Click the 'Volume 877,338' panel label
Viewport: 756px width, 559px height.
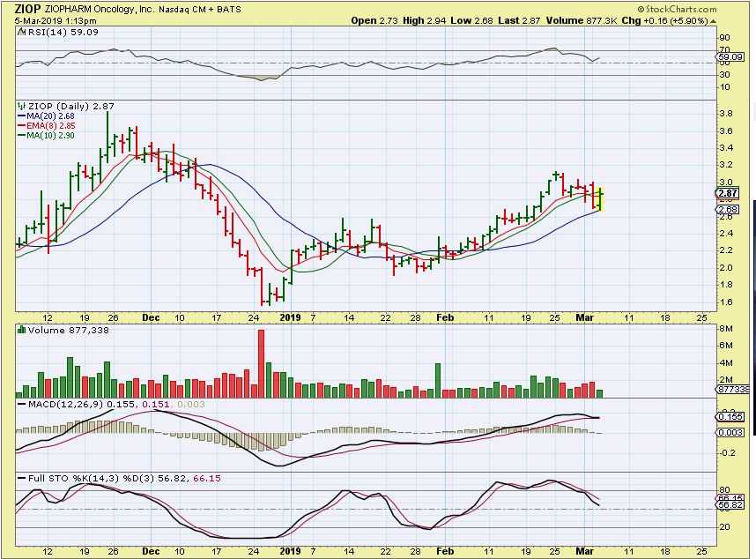(x=69, y=330)
